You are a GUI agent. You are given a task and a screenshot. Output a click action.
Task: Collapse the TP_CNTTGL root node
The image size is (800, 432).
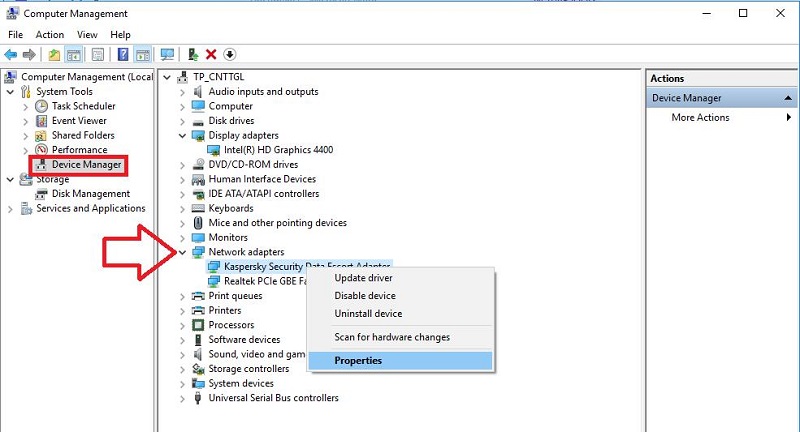coord(167,78)
